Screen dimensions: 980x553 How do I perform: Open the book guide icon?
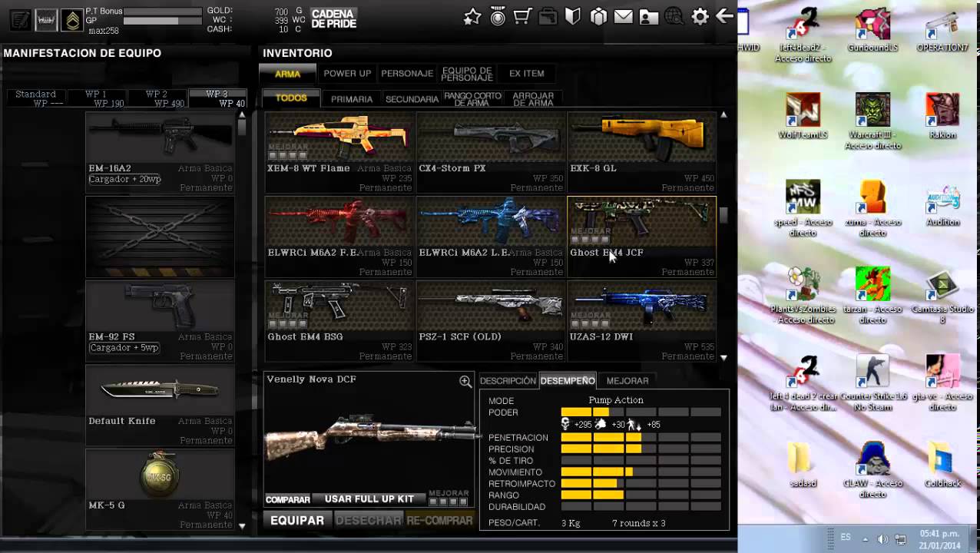coord(573,17)
